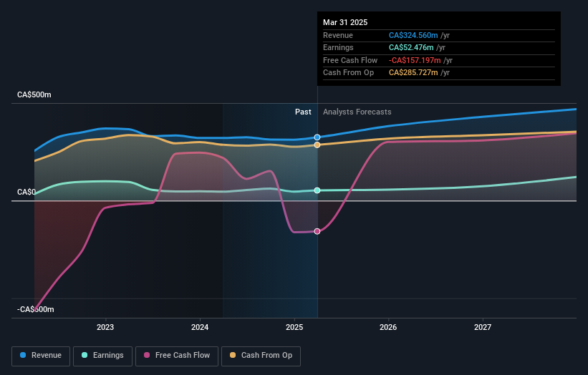588x375 pixels.
Task: Click the orange Cash From Op data marker
Action: 317,145
